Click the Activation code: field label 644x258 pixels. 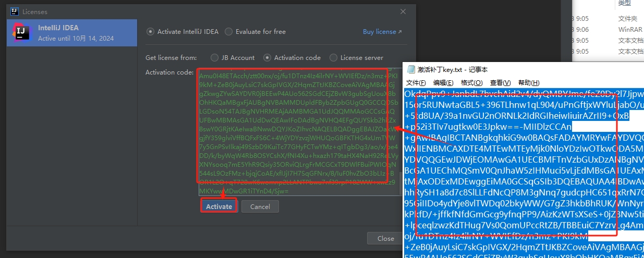(x=169, y=72)
